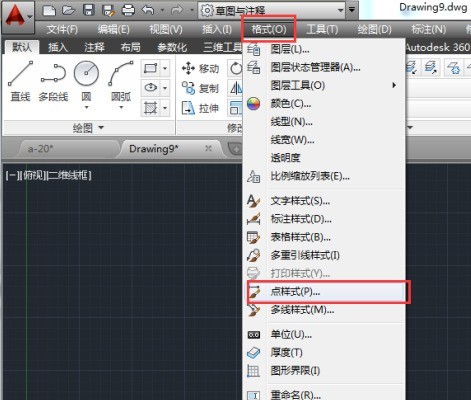This screenshot has height=400, width=471.
Task: Choose 文字样式(S)... menu entry
Action: click(x=323, y=201)
